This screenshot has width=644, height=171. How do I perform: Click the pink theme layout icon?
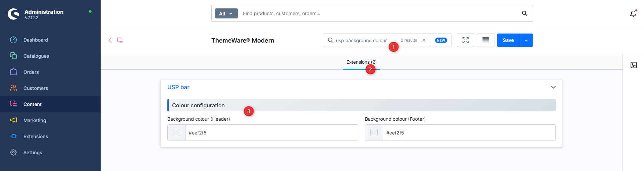coord(120,40)
